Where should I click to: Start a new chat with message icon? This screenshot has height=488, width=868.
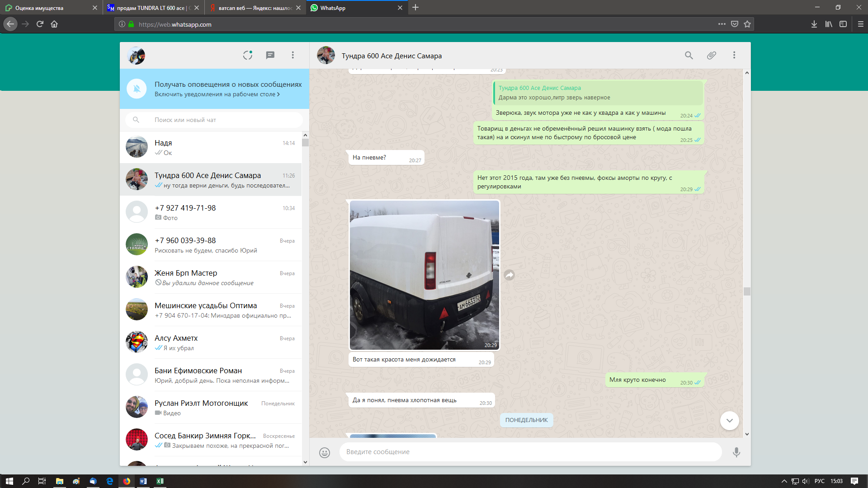(x=270, y=55)
